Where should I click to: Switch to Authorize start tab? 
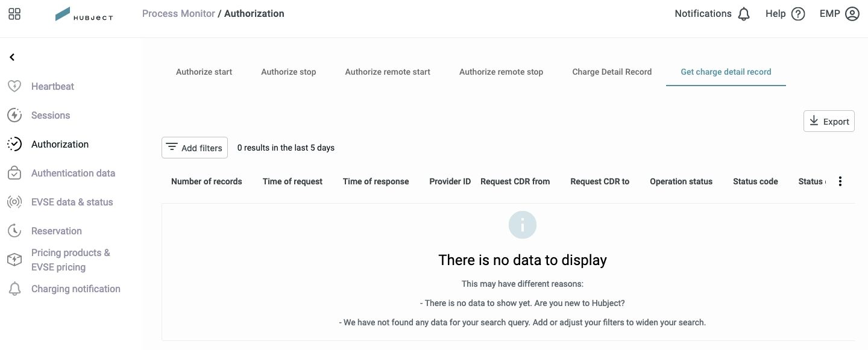[204, 72]
